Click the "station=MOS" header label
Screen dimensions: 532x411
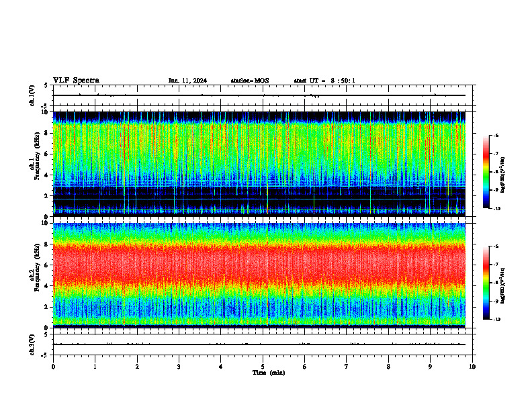point(250,81)
